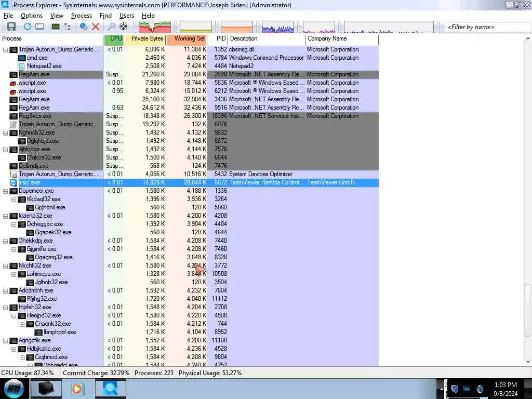Viewport: 532px width, 399px height.
Task: Sort by the Process column header
Action: pos(51,38)
